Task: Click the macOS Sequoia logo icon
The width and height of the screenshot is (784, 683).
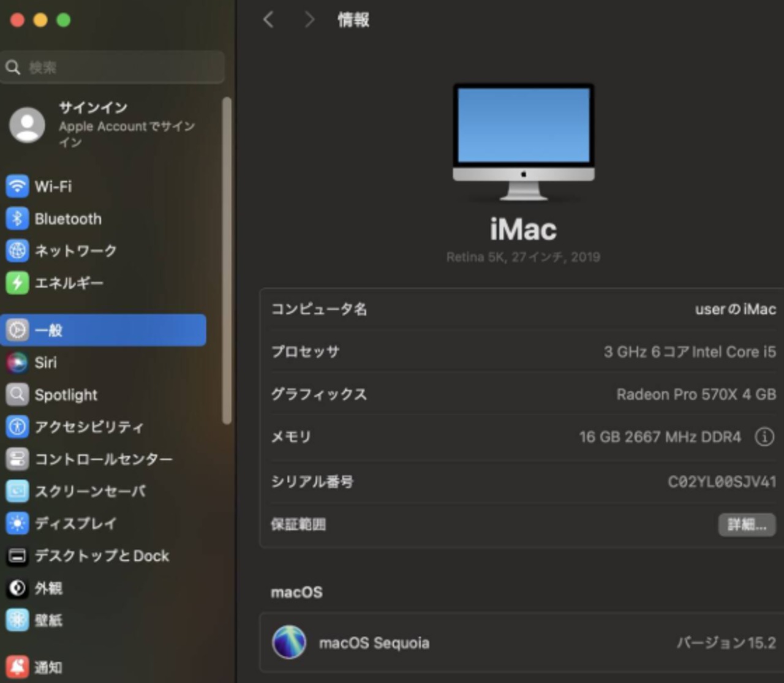Action: 289,642
